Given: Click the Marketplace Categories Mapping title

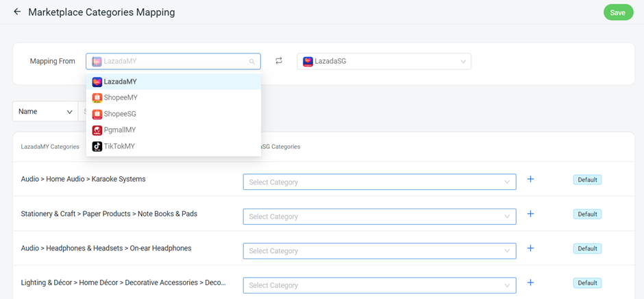Looking at the screenshot, I should (101, 12).
